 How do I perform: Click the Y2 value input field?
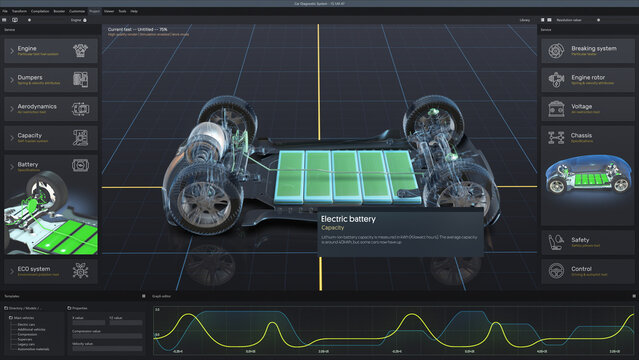tap(126, 322)
